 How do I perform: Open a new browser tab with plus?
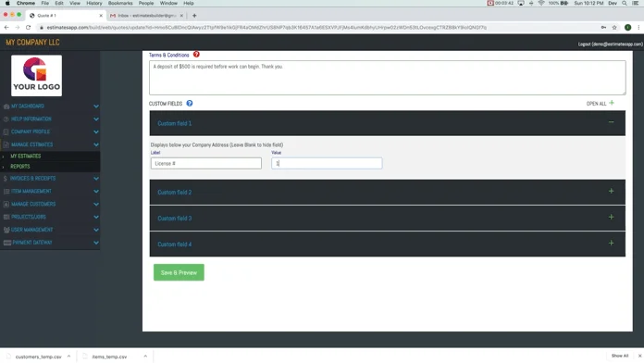click(194, 16)
